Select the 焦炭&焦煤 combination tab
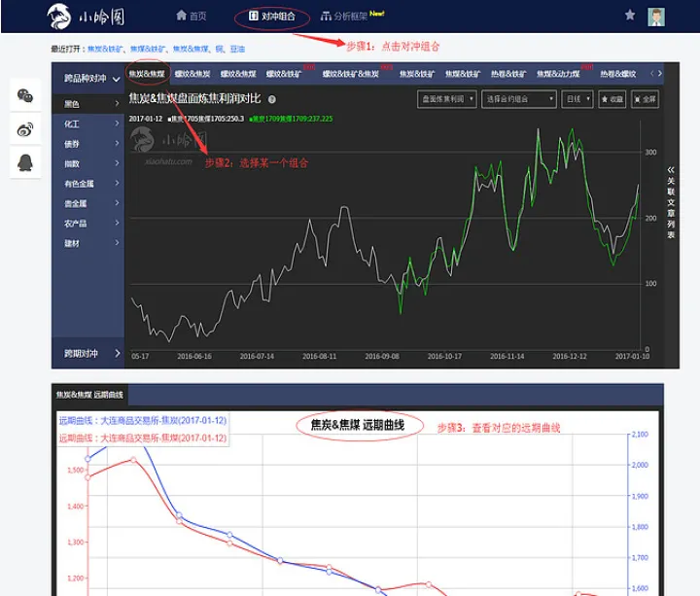Image resolution: width=700 pixels, height=596 pixels. coord(147,74)
